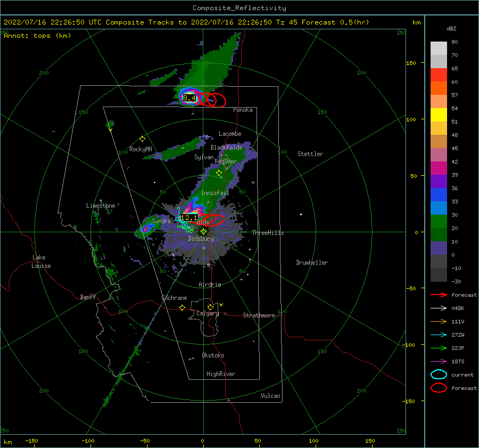
Task: Click the Cochrane town label
Action: coord(174,298)
